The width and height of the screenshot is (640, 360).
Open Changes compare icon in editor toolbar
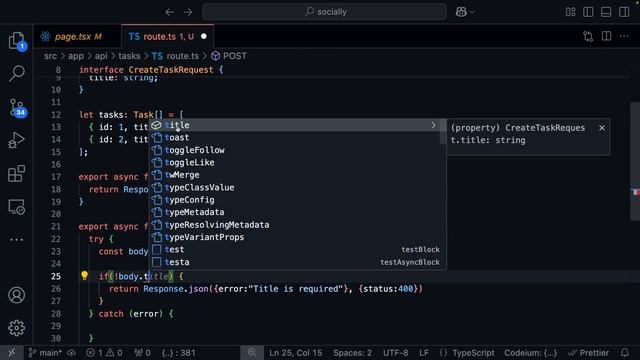588,36
